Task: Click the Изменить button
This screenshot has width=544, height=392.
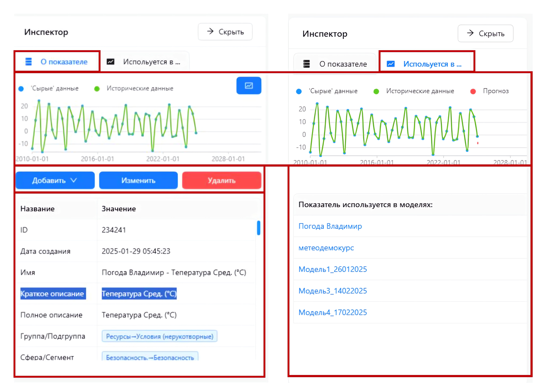Action: click(x=138, y=180)
